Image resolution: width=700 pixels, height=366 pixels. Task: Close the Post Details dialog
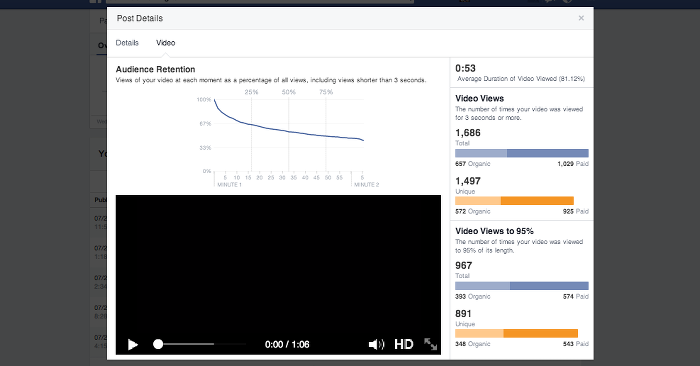(581, 18)
